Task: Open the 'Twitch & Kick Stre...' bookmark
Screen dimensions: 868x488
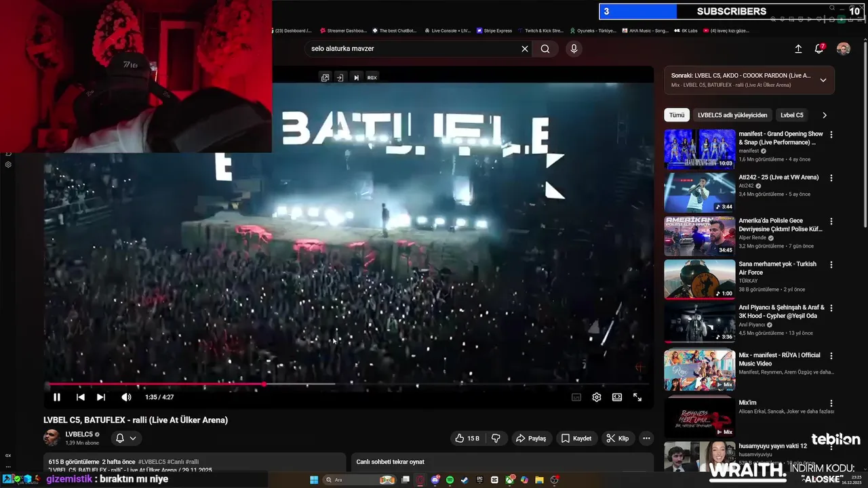Action: [x=540, y=30]
